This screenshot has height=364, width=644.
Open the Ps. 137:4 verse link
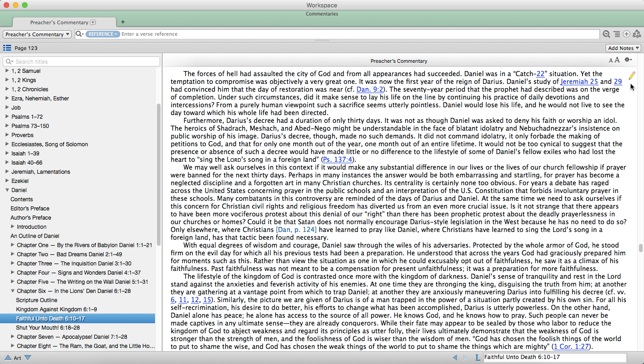[x=338, y=160]
